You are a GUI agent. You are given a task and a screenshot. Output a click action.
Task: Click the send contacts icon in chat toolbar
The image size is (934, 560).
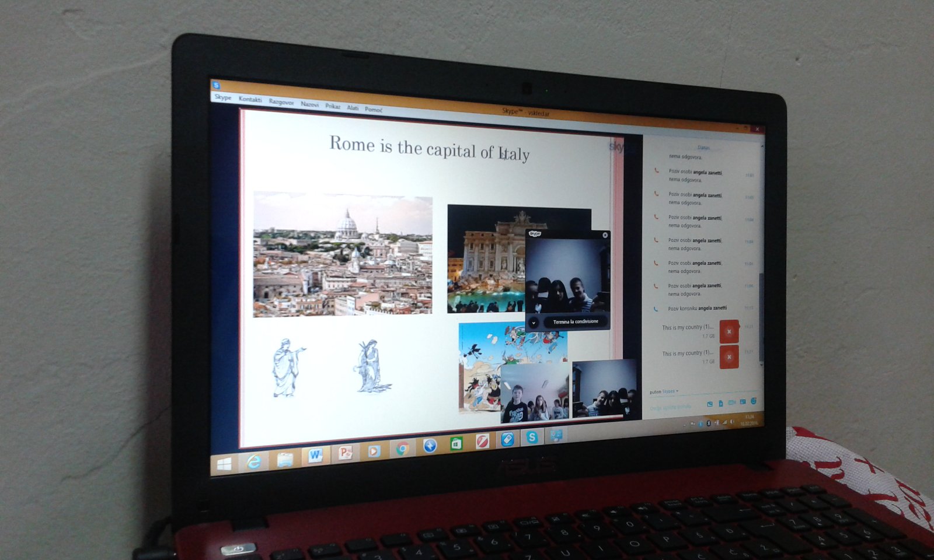click(x=743, y=401)
